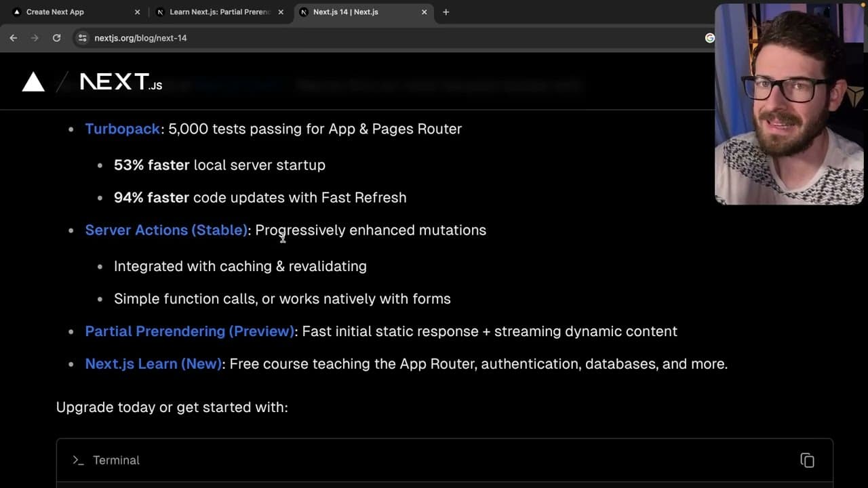Go forward in browser history

click(x=35, y=38)
